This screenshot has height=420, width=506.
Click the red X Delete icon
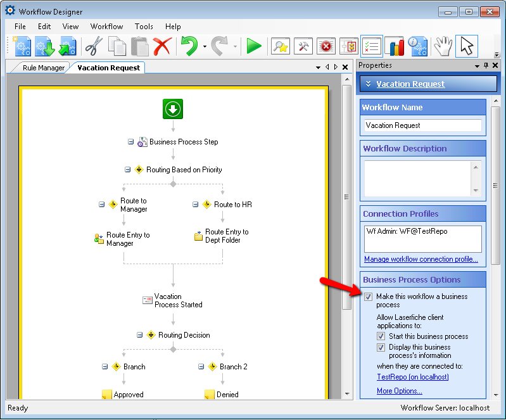coord(162,46)
